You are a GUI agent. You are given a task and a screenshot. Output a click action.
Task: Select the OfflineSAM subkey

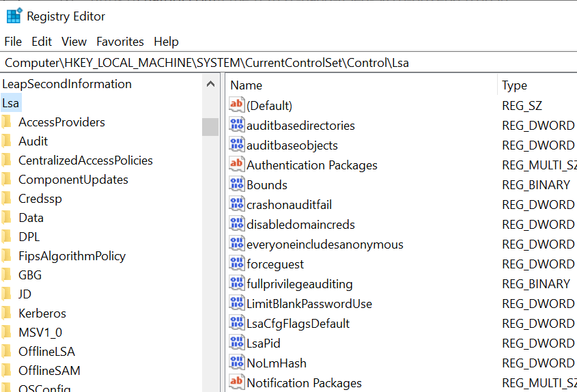[49, 371]
